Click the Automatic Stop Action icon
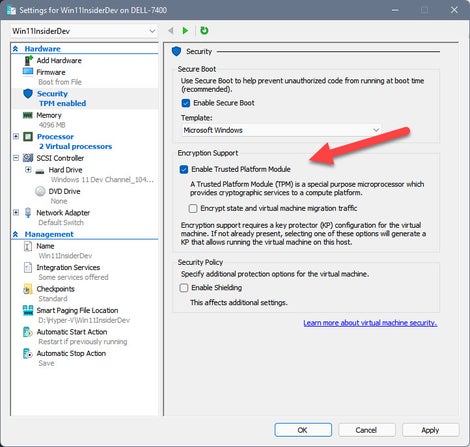The width and height of the screenshot is (470, 447). coord(28,353)
